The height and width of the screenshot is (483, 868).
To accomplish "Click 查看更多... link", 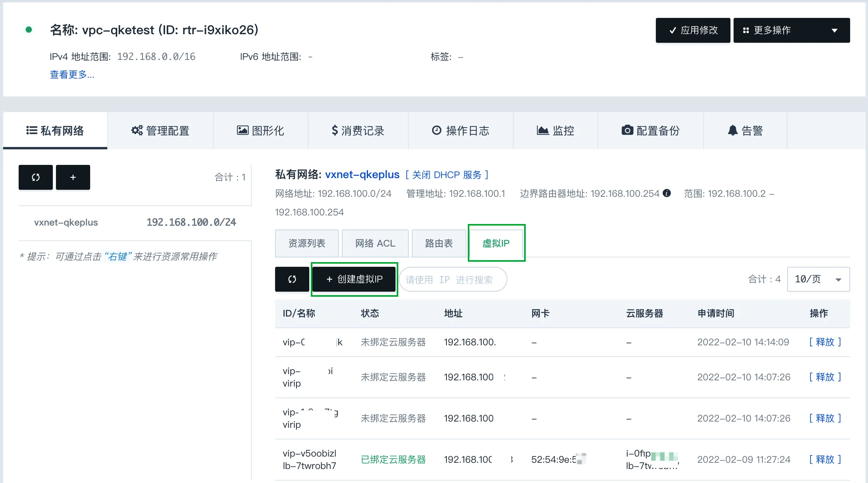I will 72,75.
